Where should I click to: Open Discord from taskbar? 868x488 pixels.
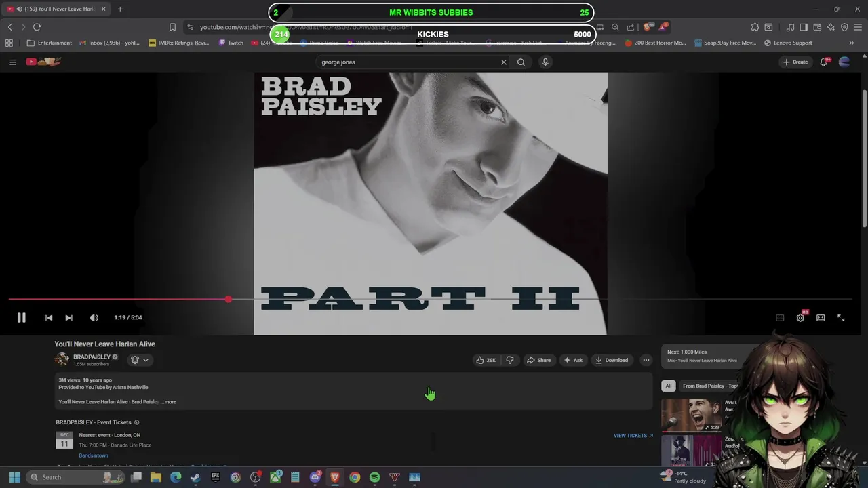click(x=315, y=477)
